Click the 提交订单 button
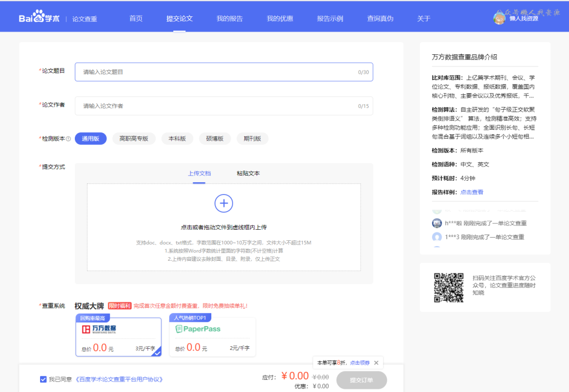 tap(361, 380)
